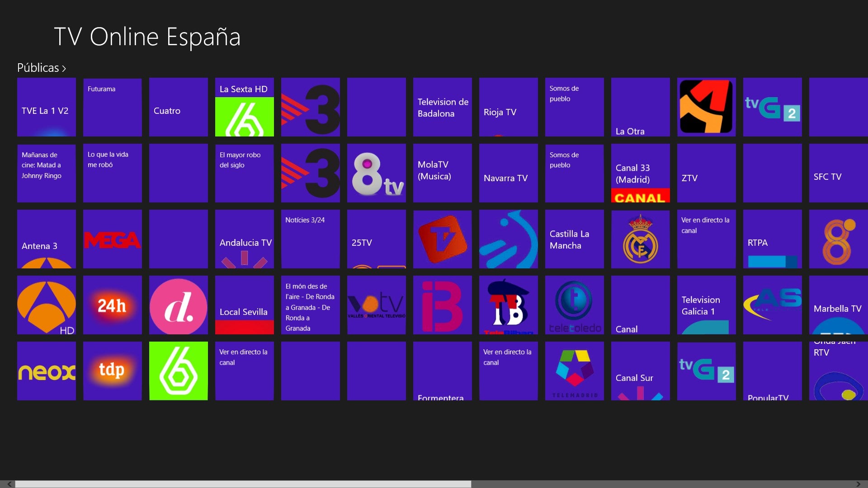Click the horizontal scrollbar thumb
868x488 pixels.
(x=243, y=484)
